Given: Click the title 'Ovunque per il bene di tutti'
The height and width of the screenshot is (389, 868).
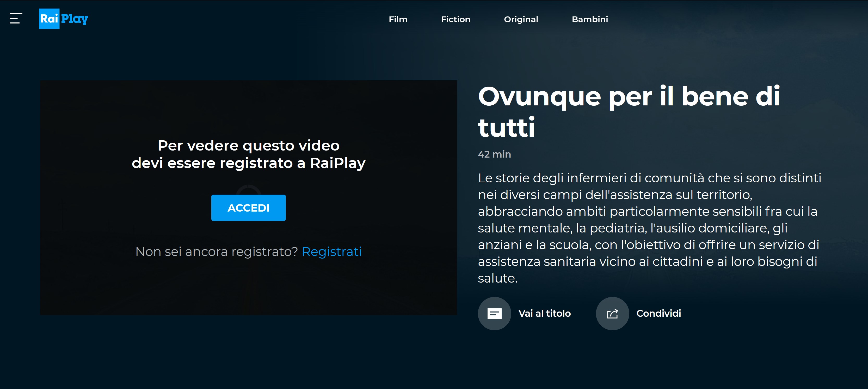Looking at the screenshot, I should pos(629,111).
